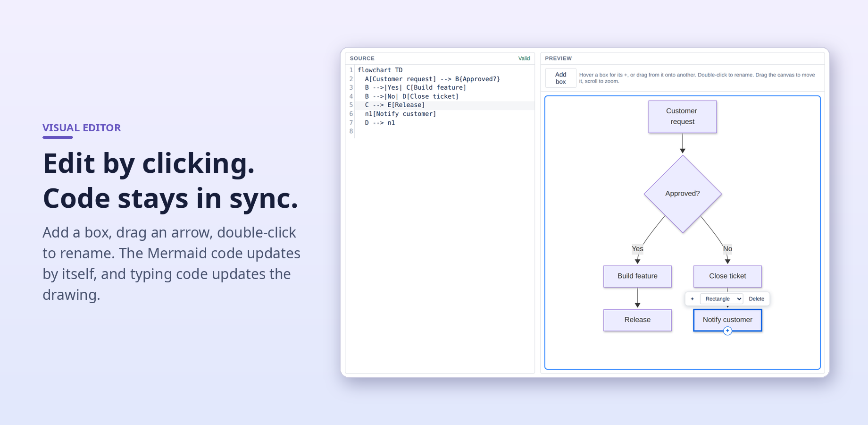
Task: Click the Delete button in the node toolbar
Action: (756, 299)
